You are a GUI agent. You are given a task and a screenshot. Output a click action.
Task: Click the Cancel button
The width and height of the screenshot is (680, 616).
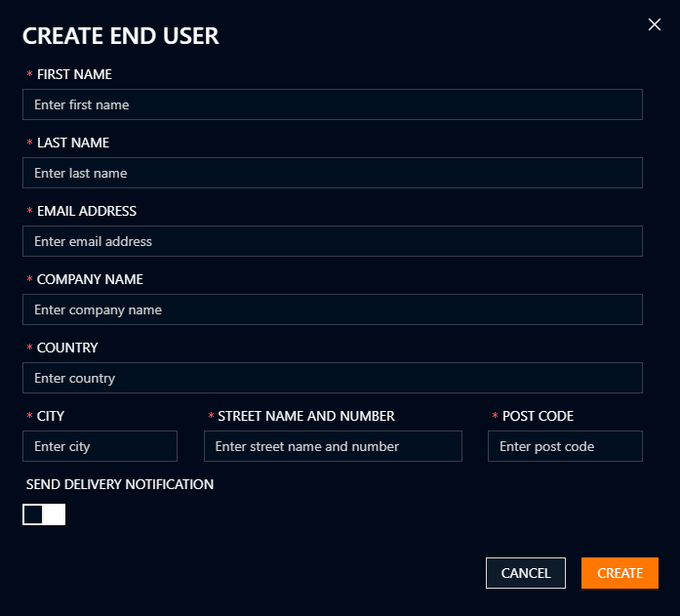[x=525, y=573]
